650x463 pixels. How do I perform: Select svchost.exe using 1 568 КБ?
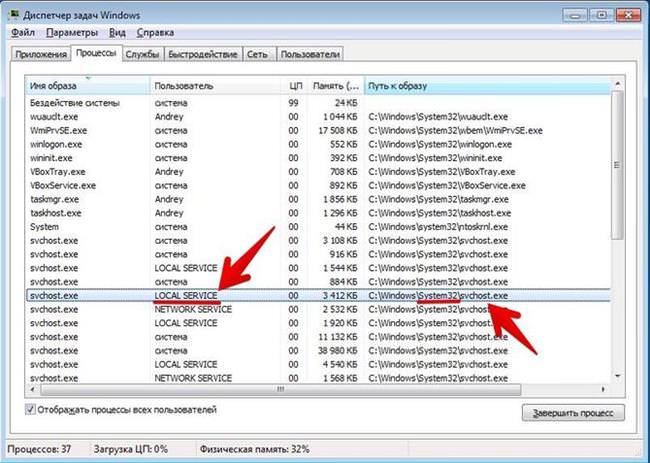pyautogui.click(x=318, y=378)
